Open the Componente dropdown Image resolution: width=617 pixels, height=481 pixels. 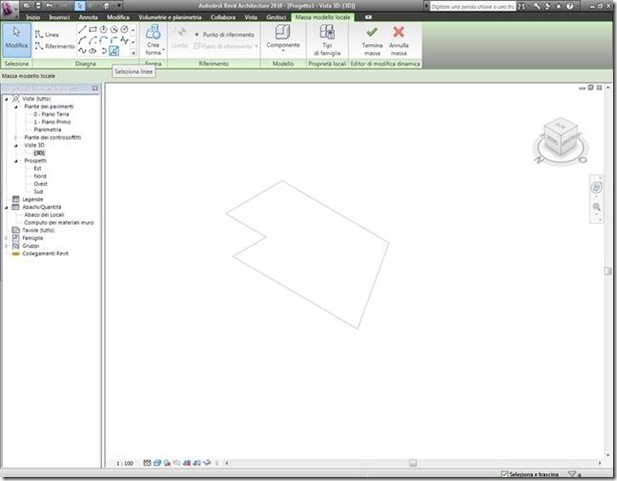[x=283, y=38]
